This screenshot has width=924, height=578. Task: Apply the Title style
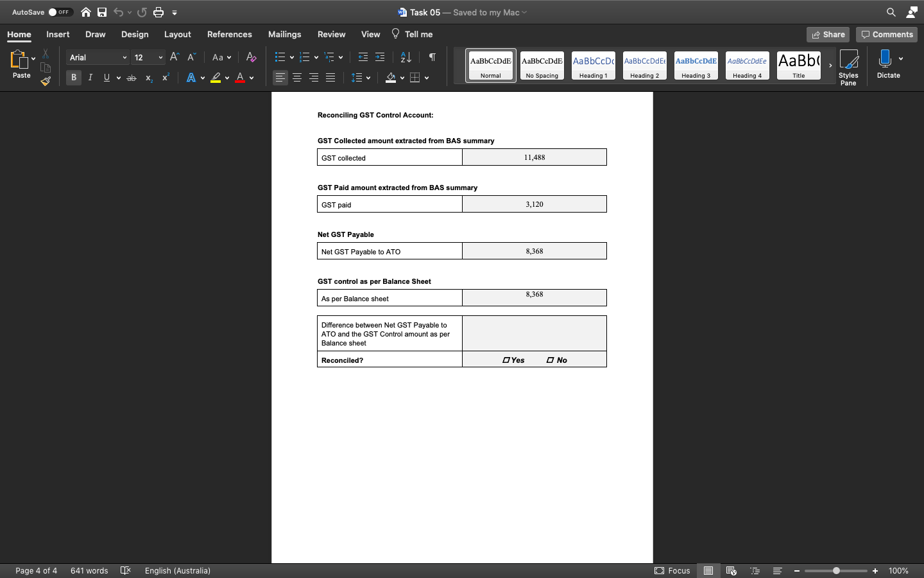click(799, 66)
